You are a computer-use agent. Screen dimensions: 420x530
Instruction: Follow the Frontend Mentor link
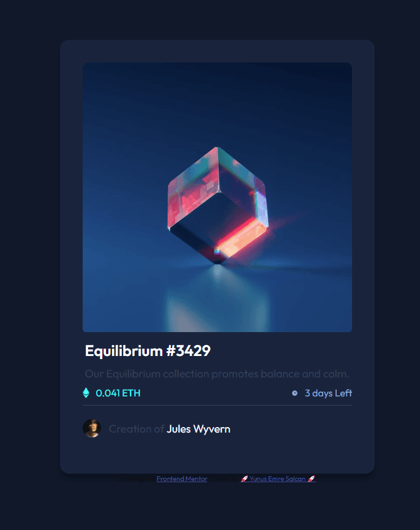point(182,479)
